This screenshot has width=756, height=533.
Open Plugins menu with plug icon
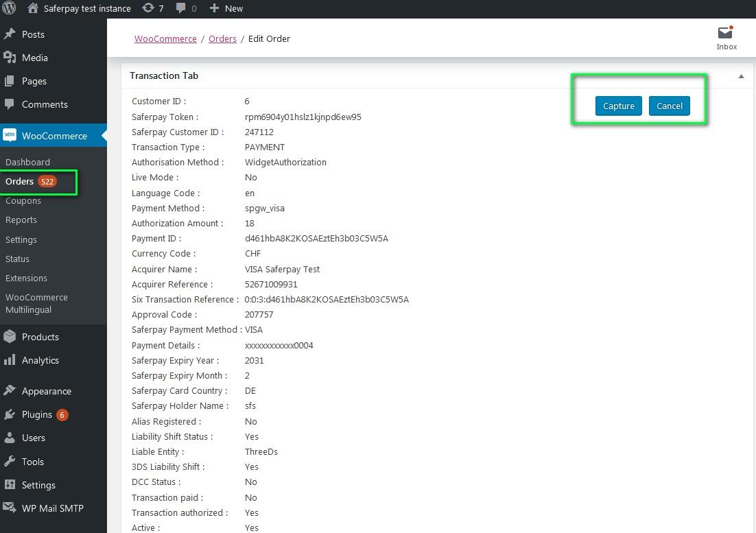click(10, 414)
